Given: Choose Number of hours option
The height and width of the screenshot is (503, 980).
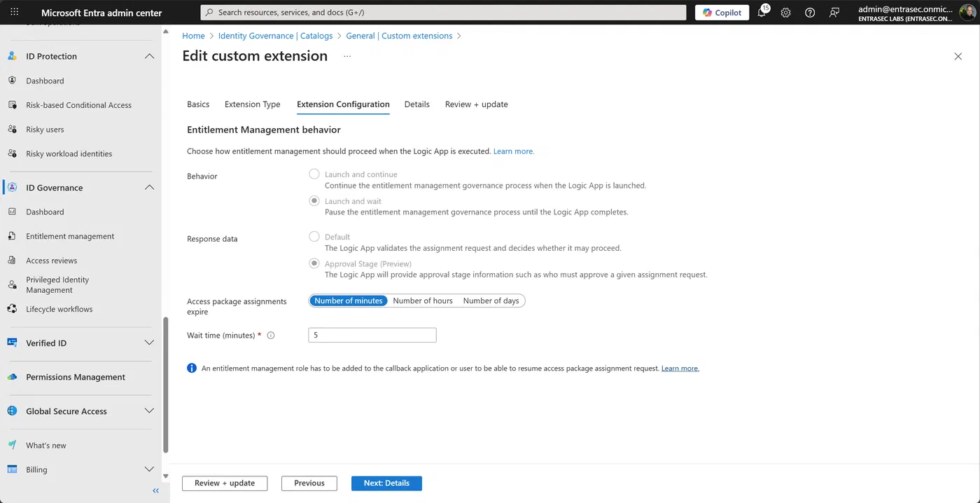Looking at the screenshot, I should tap(423, 301).
